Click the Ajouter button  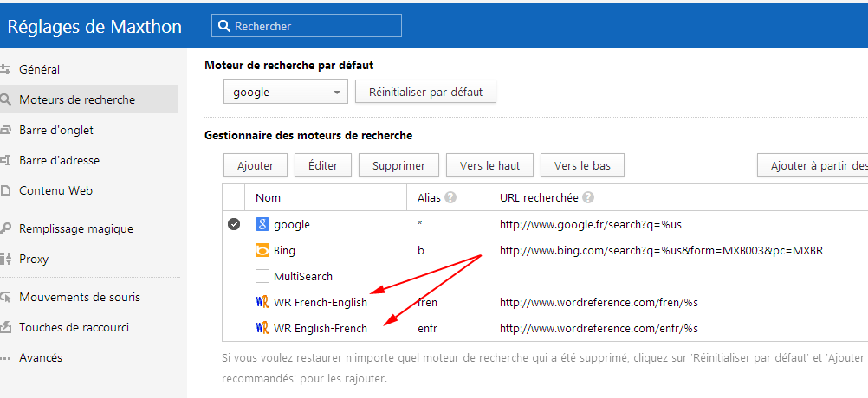pos(256,165)
